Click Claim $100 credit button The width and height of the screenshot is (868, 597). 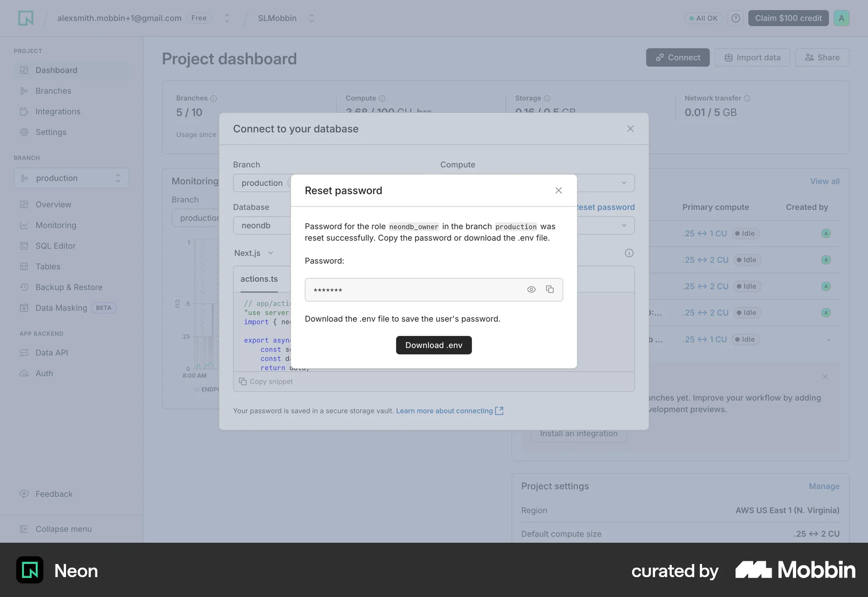[788, 18]
